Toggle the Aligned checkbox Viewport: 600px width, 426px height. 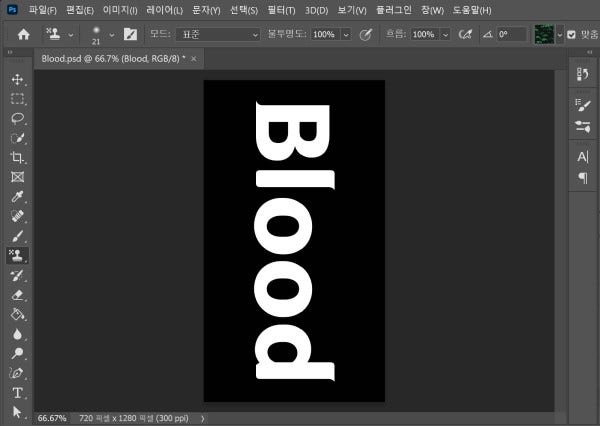[571, 35]
